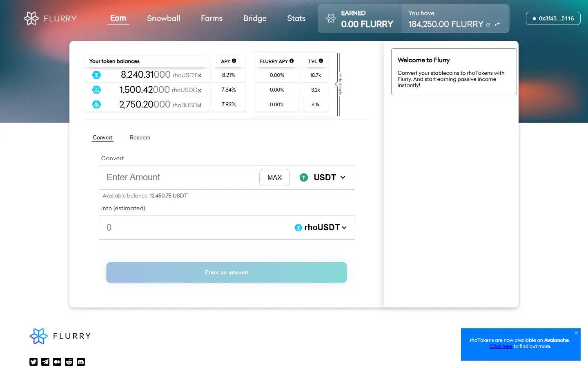Click the swap arrows icon beside FLURRY balance
This screenshot has width=588, height=368.
tap(497, 24)
